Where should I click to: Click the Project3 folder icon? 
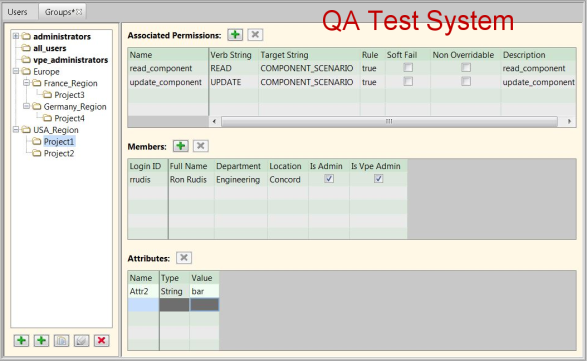point(47,94)
